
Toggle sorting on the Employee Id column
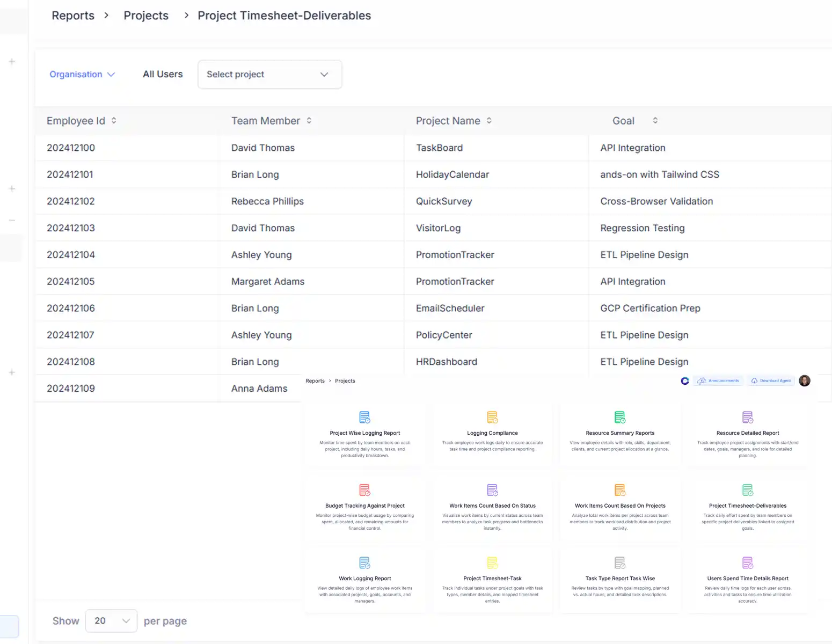(114, 121)
